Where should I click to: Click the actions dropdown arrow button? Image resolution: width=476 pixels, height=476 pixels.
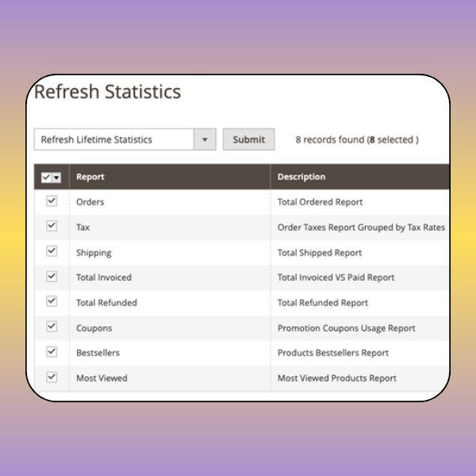[x=205, y=140]
